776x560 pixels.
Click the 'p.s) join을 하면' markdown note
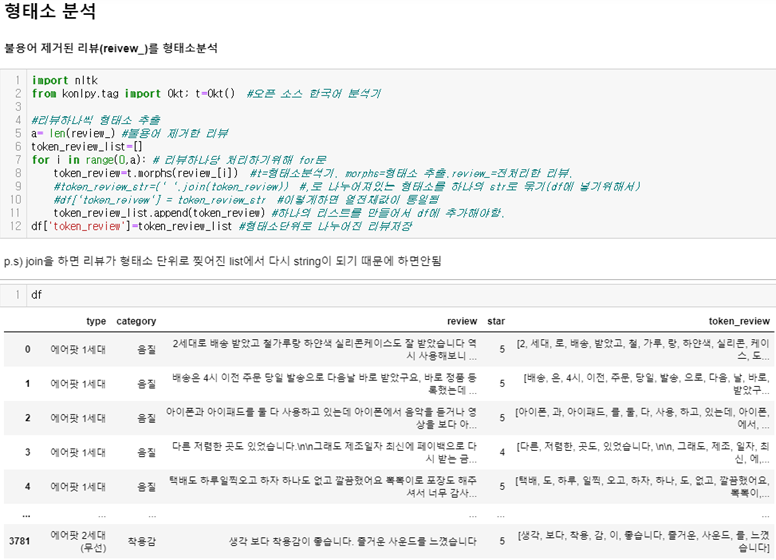pos(223,261)
